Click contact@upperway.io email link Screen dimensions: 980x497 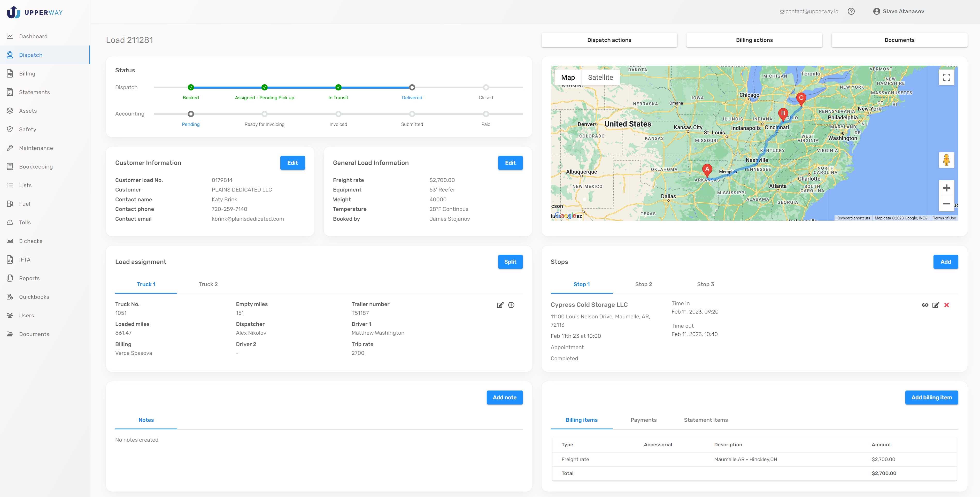[809, 11]
